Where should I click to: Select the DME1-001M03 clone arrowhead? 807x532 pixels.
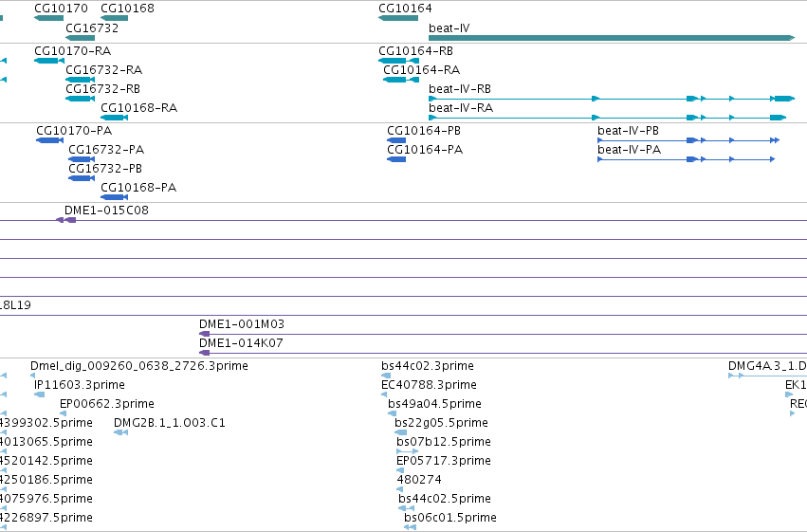pyautogui.click(x=204, y=334)
